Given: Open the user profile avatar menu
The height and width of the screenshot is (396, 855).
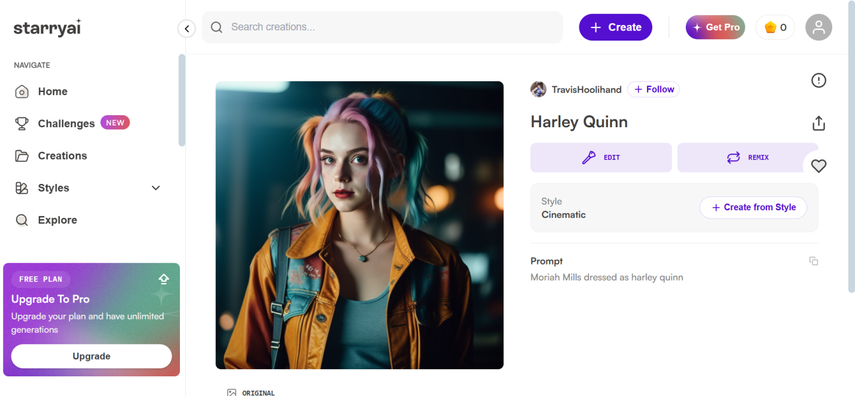Looking at the screenshot, I should coord(818,27).
